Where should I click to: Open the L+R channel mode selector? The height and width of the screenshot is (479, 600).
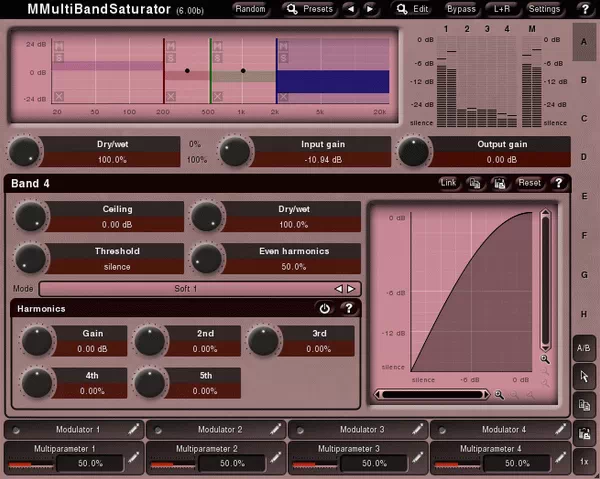pos(502,9)
